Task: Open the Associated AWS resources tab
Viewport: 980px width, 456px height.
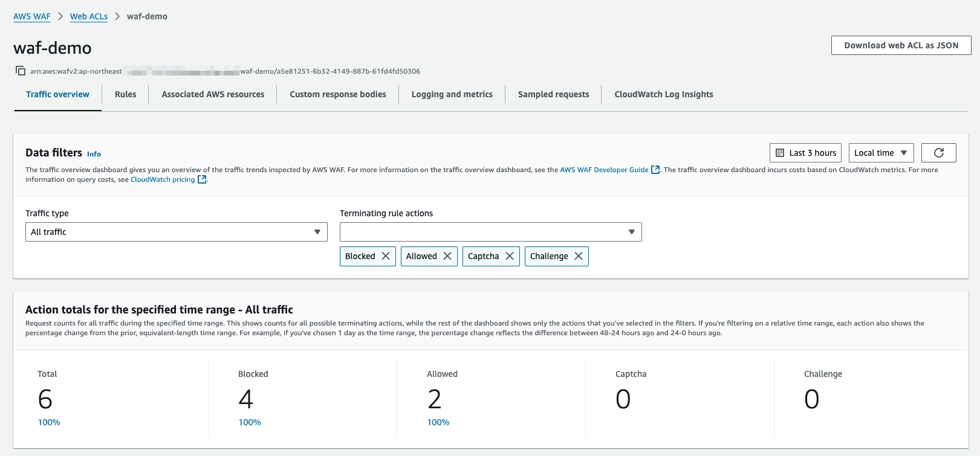Action: coord(213,94)
